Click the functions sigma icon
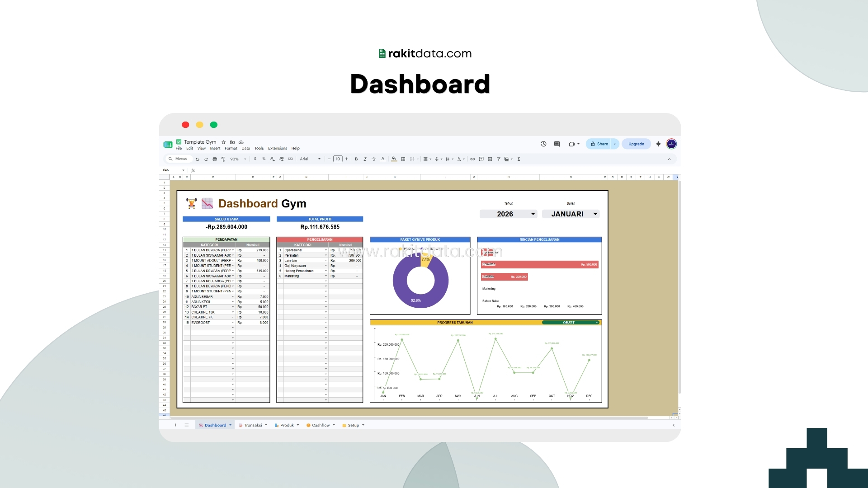Screen dimensions: 868x488 click(519, 159)
